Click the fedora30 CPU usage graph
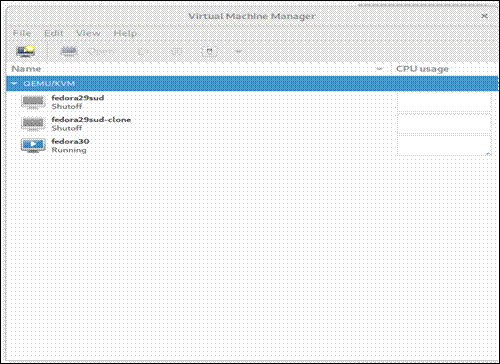The image size is (500, 364). [444, 145]
